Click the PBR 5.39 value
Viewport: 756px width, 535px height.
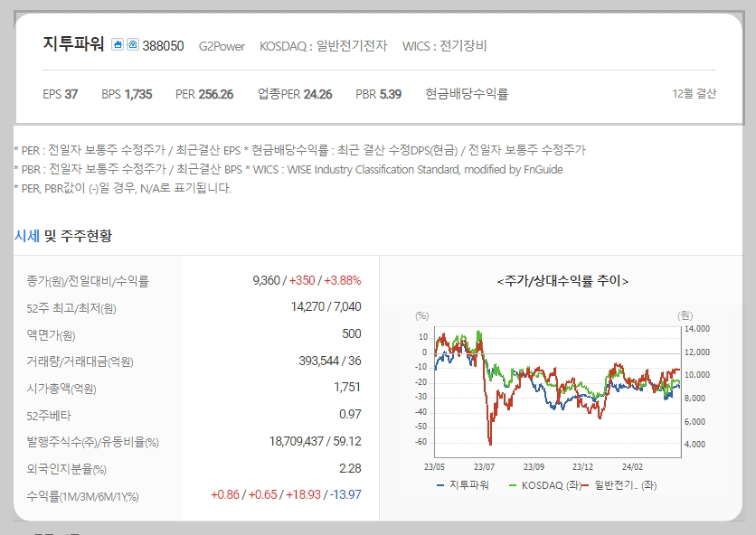tap(379, 94)
